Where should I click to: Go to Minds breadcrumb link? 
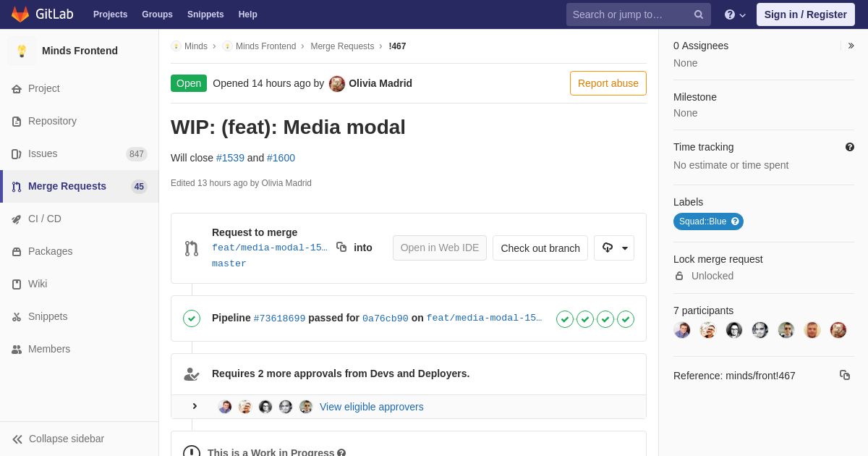(x=196, y=46)
